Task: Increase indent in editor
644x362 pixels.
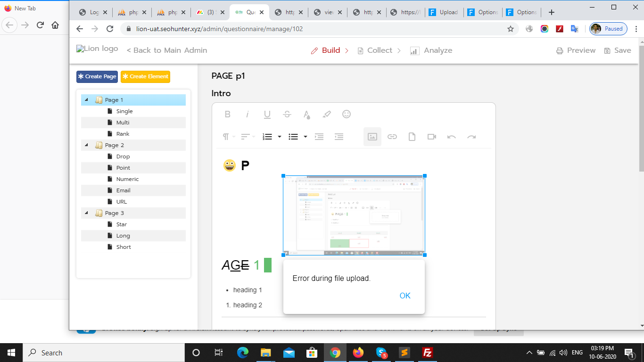Action: 319,137
